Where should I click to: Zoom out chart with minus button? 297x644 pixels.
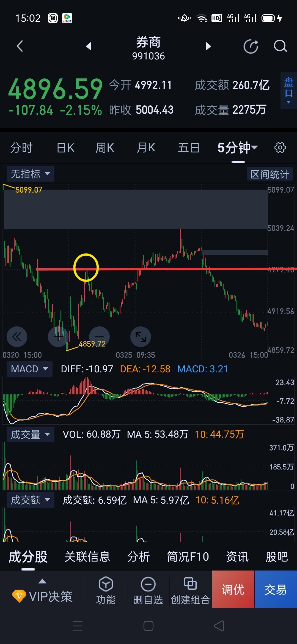tap(99, 337)
